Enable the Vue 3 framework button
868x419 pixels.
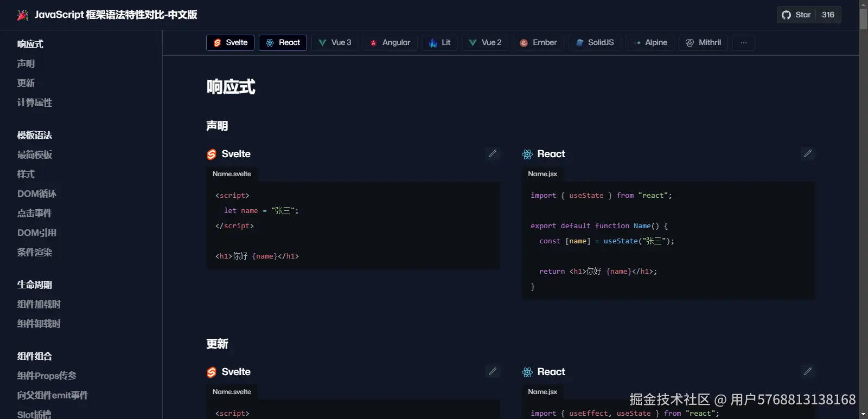click(x=335, y=43)
